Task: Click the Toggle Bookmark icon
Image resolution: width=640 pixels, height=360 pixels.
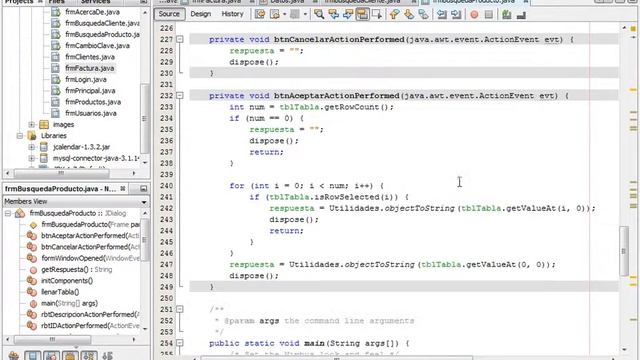Action: click(424, 15)
